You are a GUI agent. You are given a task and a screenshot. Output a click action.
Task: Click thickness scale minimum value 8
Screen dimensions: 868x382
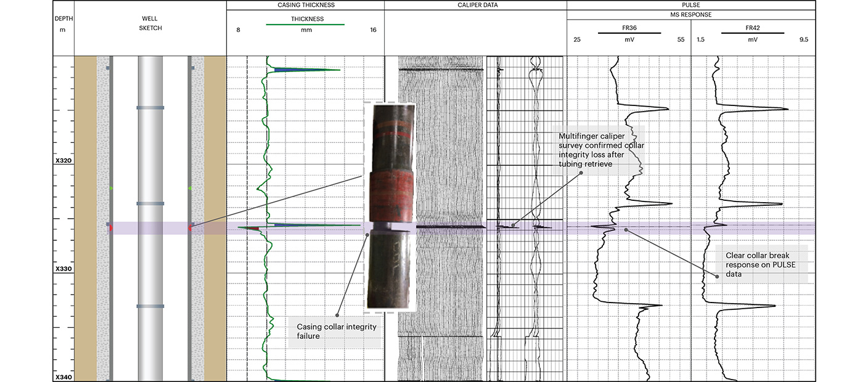point(238,30)
